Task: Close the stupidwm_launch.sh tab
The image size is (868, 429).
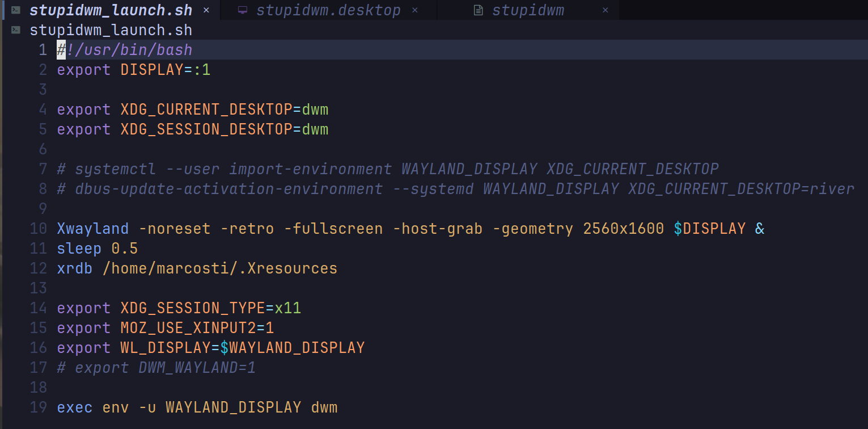Action: pyautogui.click(x=206, y=10)
